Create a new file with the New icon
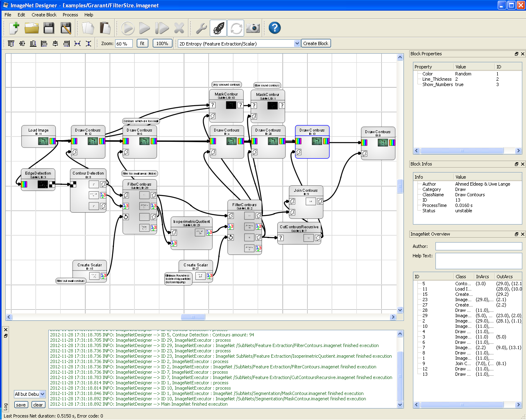The image size is (526, 420). (x=14, y=28)
